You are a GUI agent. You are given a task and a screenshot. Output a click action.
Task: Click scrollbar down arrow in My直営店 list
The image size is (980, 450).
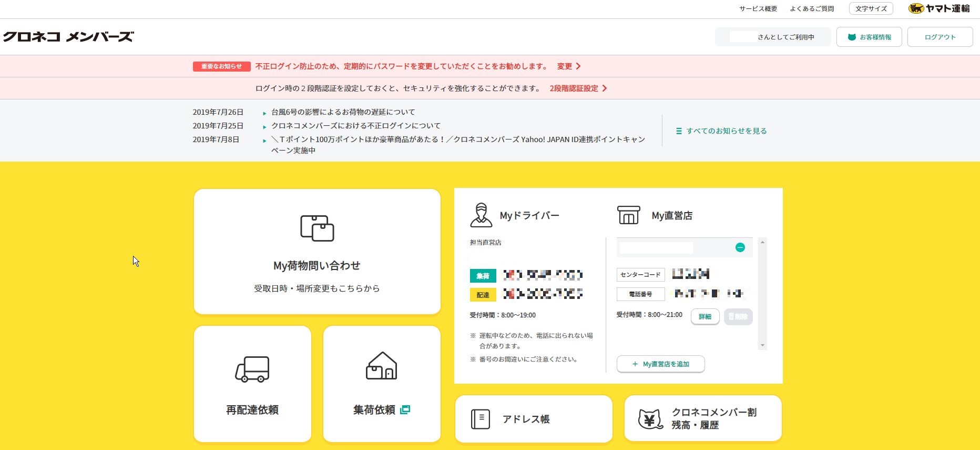coord(762,346)
